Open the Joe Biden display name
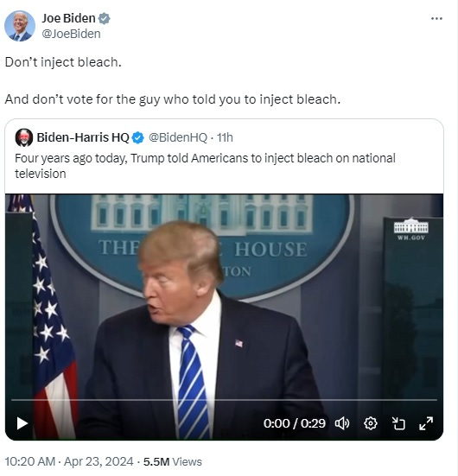 (68, 18)
